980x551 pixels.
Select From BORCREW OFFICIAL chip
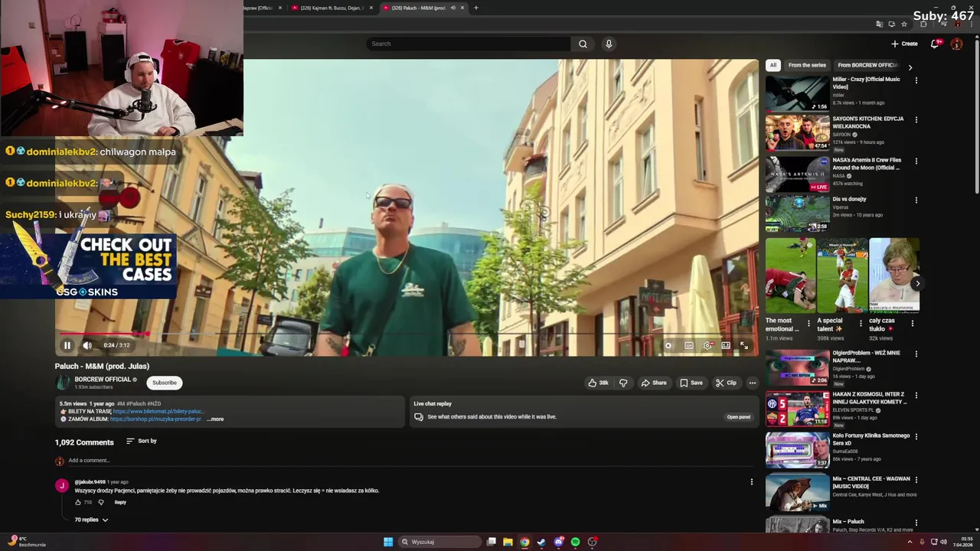867,65
